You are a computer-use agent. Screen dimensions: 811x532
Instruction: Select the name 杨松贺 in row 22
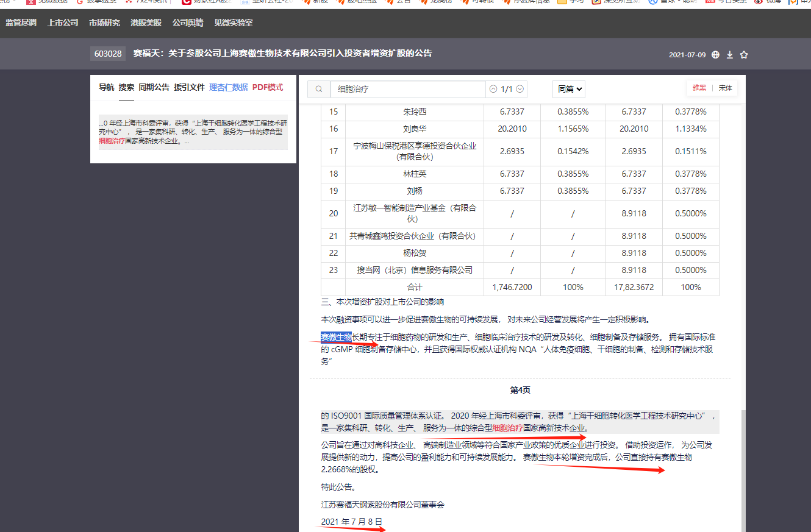pos(415,253)
